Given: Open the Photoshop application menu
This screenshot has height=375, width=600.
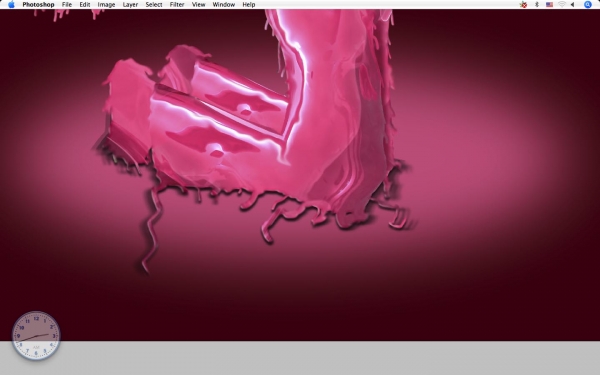Looking at the screenshot, I should 38,5.
